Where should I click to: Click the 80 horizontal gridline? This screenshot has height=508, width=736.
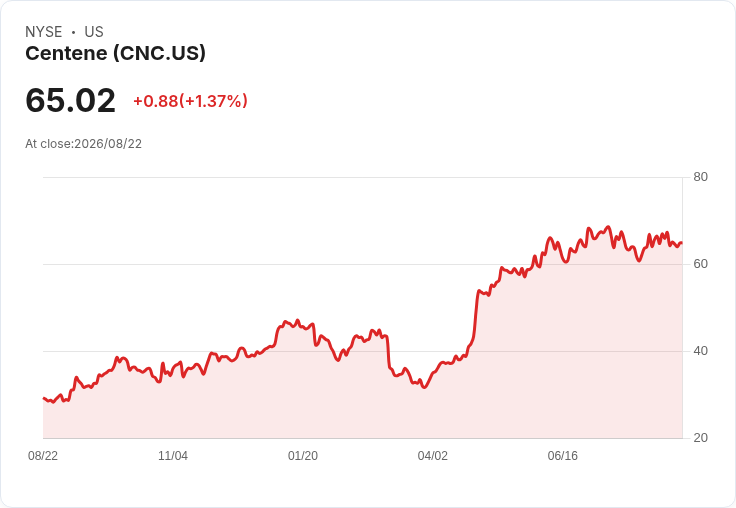click(x=363, y=177)
